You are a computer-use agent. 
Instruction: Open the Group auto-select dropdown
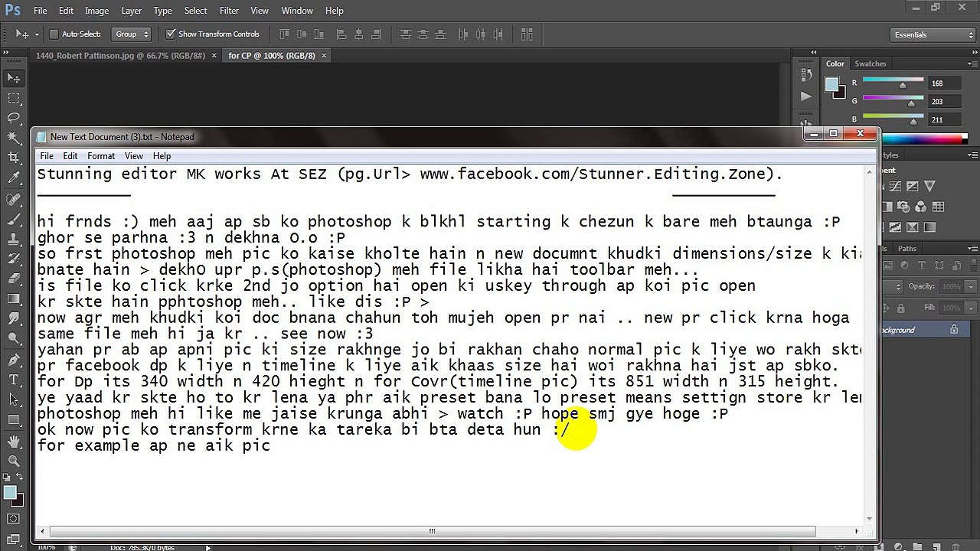[x=132, y=34]
